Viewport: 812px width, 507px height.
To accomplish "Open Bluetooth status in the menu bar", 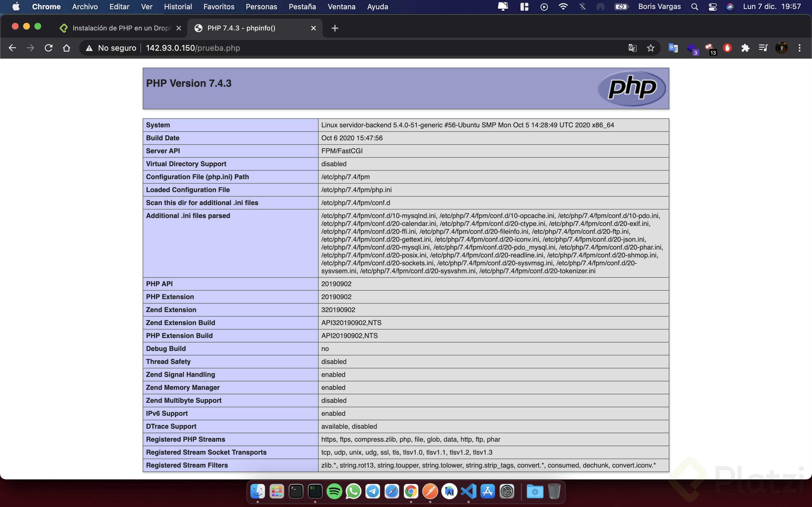I will [x=582, y=6].
